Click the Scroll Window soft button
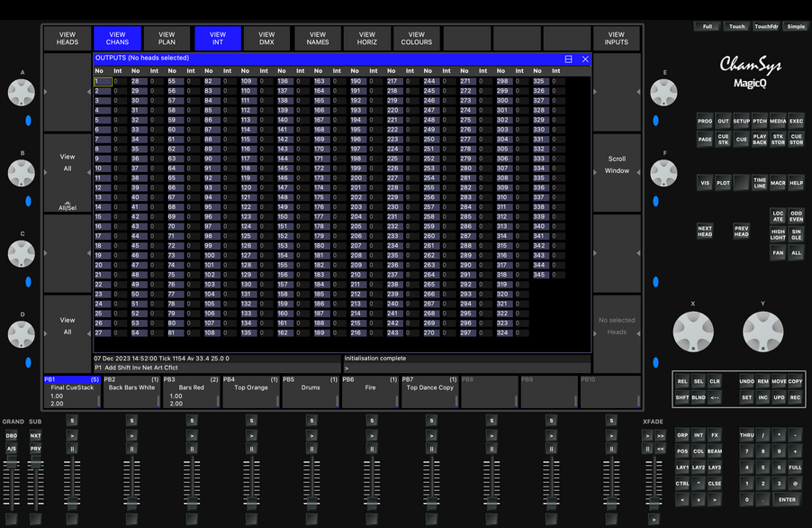Viewport: 812px width, 528px height. pyautogui.click(x=617, y=172)
